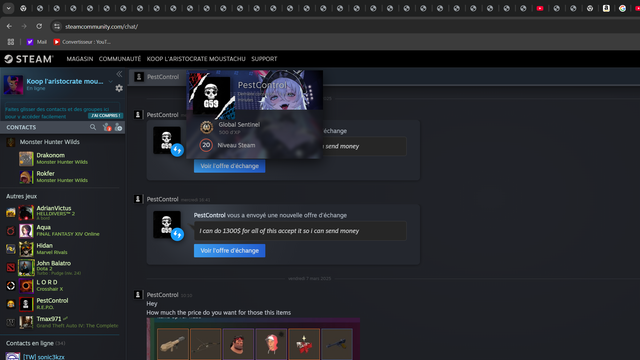
Task: Open the COMMUNAUTÉ menu
Action: 120,59
